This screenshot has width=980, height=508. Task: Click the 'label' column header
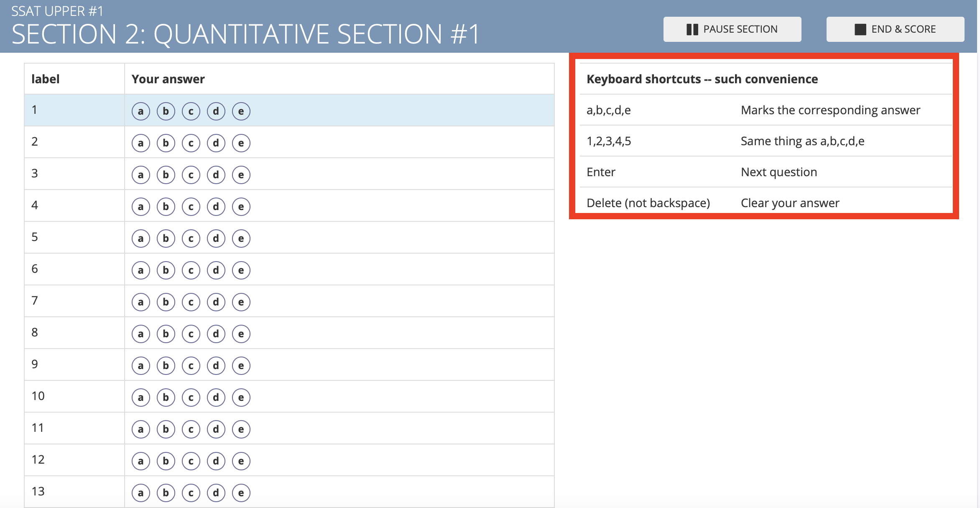(x=45, y=79)
